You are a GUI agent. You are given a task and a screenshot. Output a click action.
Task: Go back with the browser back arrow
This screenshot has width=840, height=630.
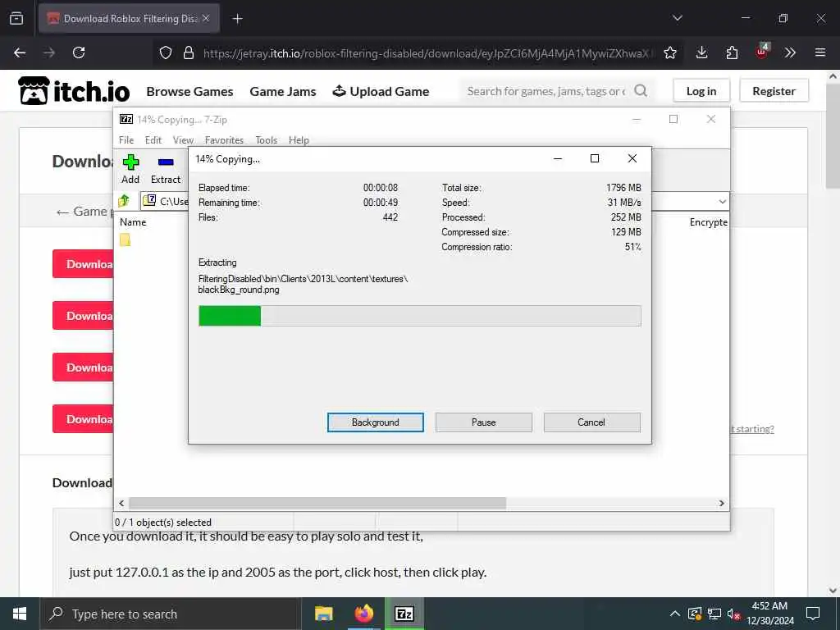click(x=20, y=52)
